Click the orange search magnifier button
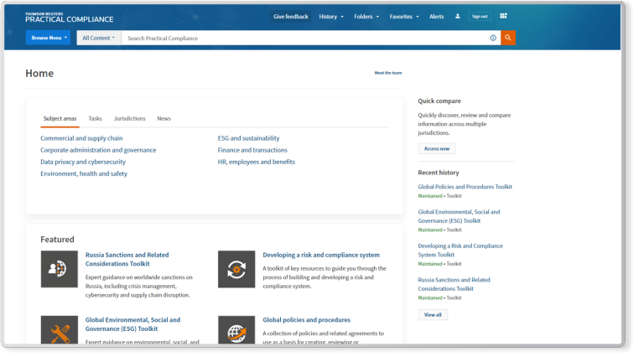 pyautogui.click(x=508, y=38)
